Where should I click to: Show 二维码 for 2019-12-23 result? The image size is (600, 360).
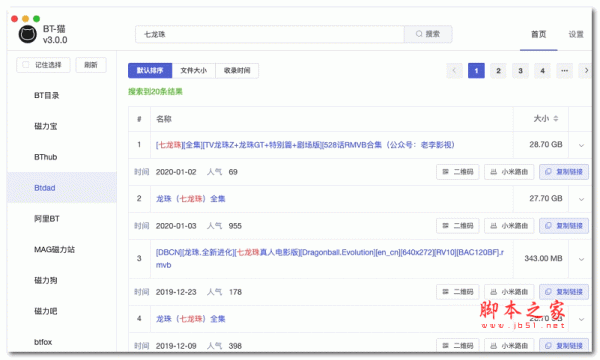point(458,292)
